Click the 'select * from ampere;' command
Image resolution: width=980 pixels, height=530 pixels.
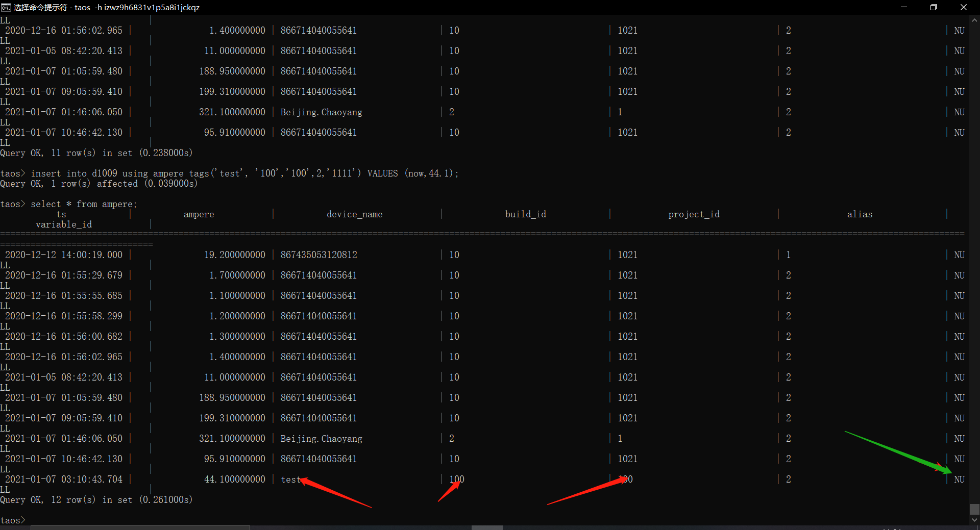click(84, 204)
